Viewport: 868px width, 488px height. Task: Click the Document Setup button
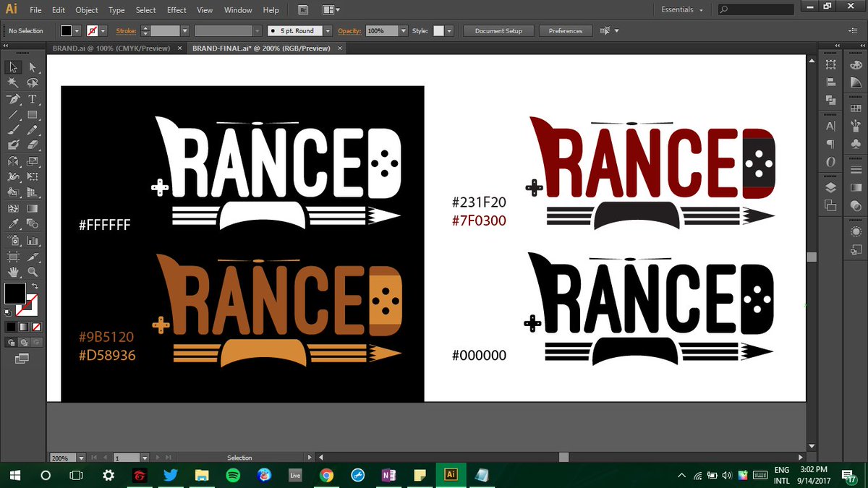pyautogui.click(x=498, y=31)
